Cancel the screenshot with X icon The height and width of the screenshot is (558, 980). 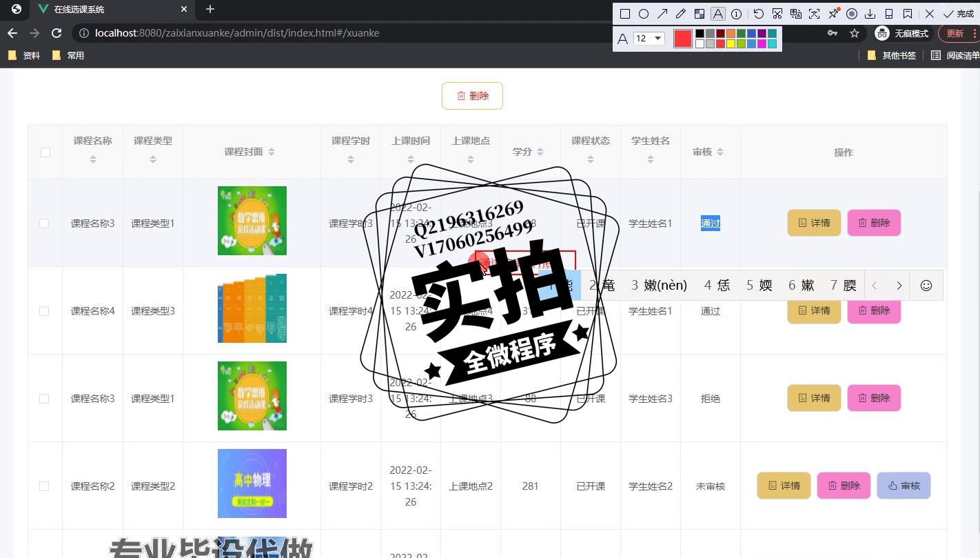(x=930, y=14)
